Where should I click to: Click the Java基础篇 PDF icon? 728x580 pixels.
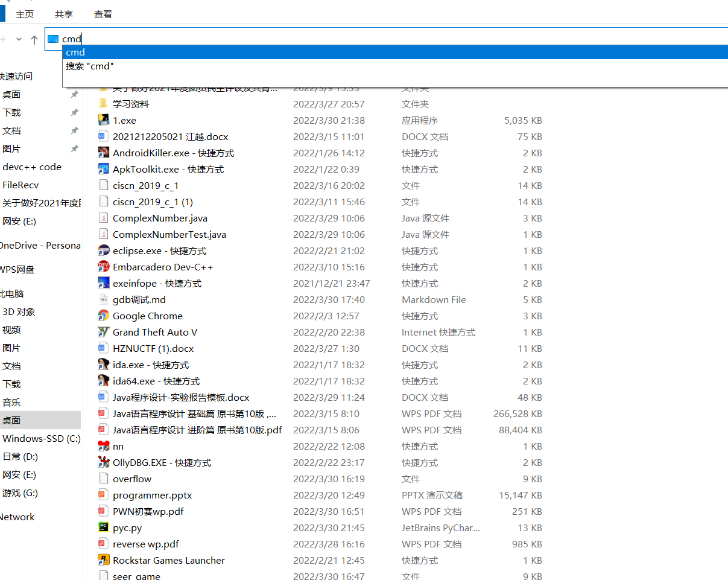(103, 413)
